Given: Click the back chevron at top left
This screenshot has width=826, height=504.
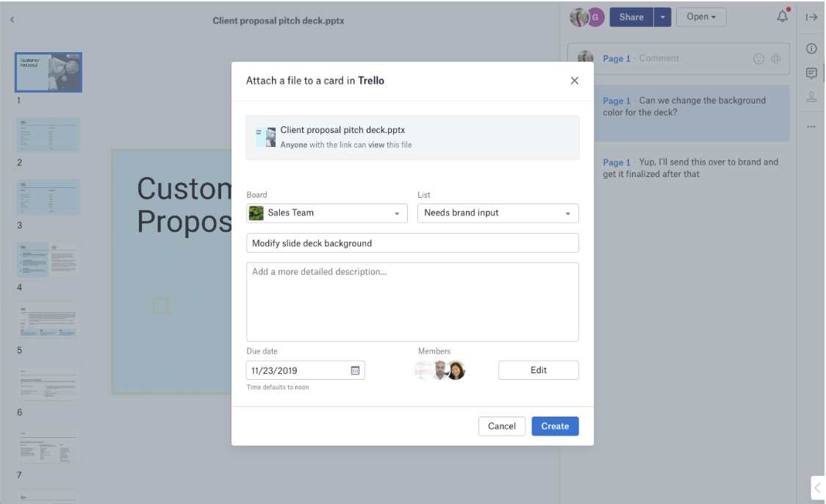Looking at the screenshot, I should [x=12, y=21].
